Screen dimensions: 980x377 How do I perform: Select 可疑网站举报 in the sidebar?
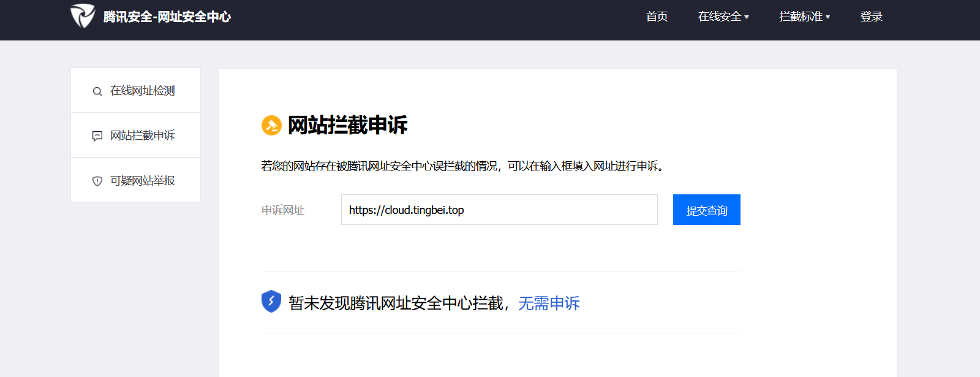pyautogui.click(x=136, y=180)
